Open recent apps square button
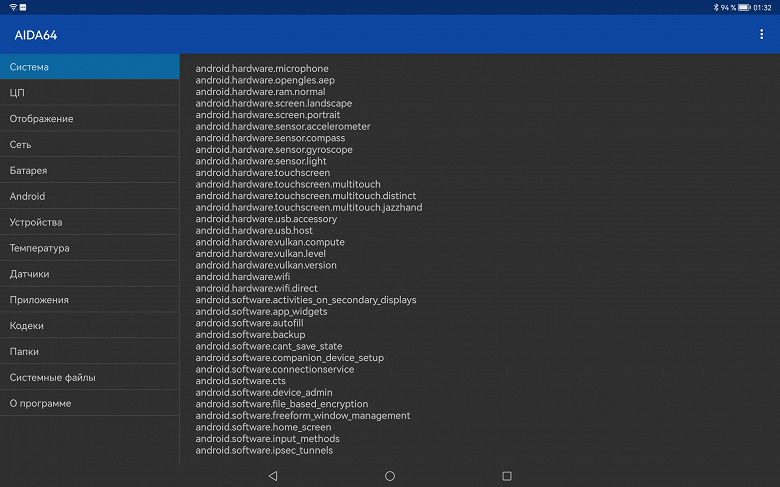780x487 pixels. [x=507, y=476]
